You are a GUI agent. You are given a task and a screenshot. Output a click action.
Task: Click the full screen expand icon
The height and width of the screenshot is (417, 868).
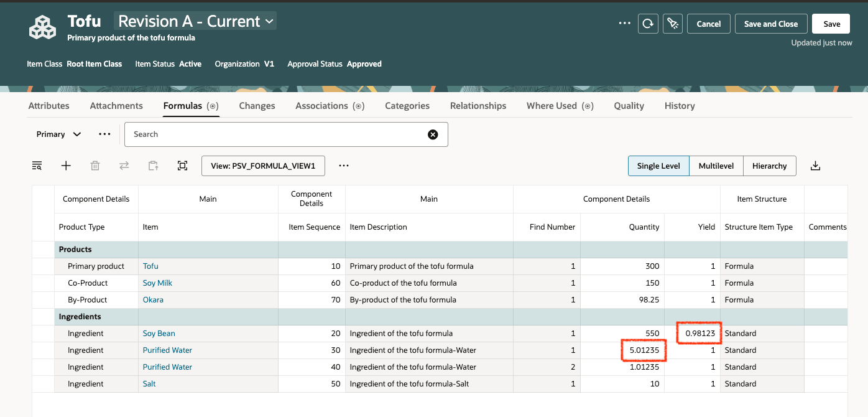(182, 166)
